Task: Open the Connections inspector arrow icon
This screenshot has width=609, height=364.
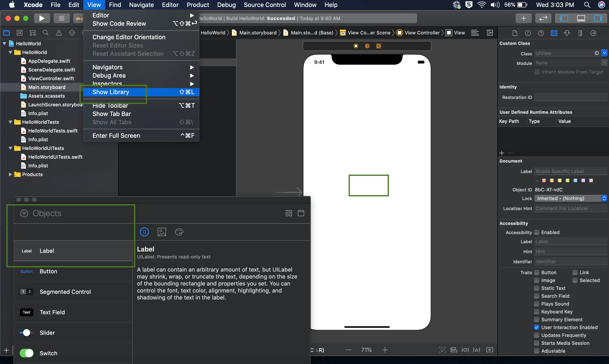Action: tap(593, 33)
